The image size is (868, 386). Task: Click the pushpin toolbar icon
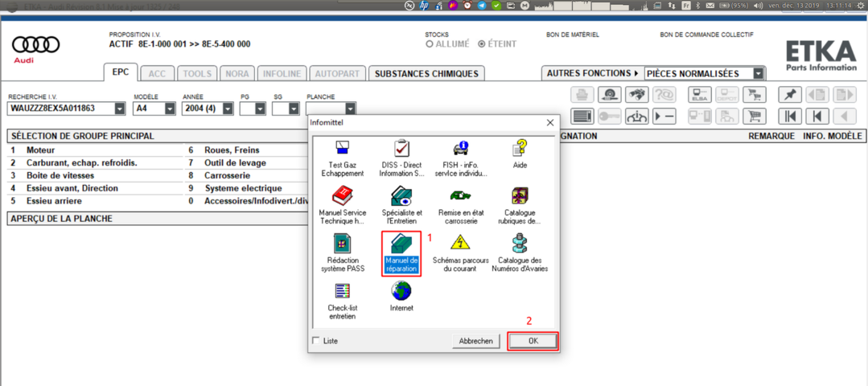point(790,95)
